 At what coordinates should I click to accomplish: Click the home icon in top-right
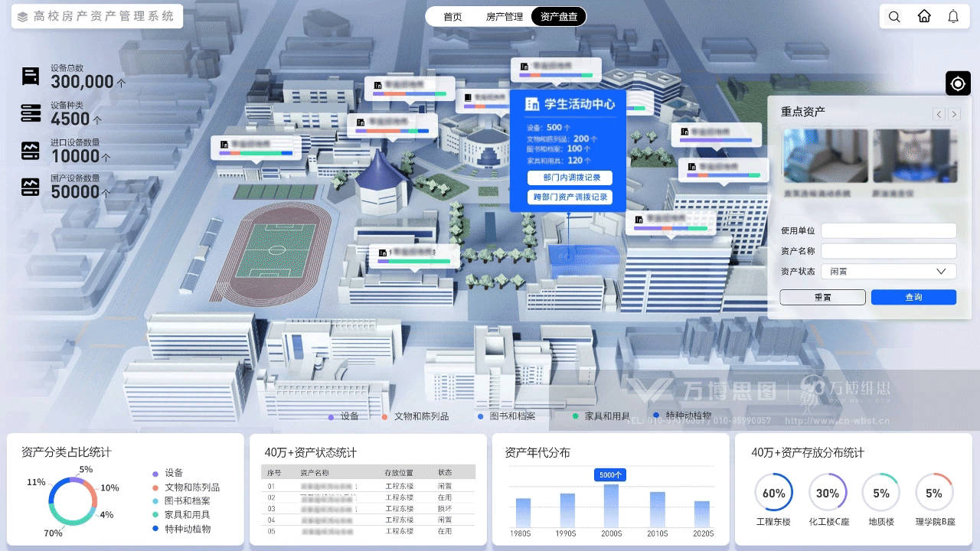pyautogui.click(x=924, y=17)
